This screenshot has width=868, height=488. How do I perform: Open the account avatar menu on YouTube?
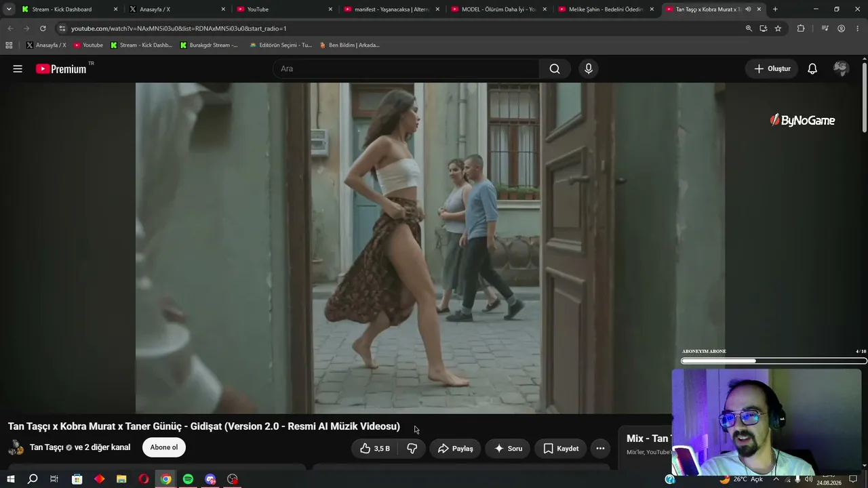click(x=841, y=68)
